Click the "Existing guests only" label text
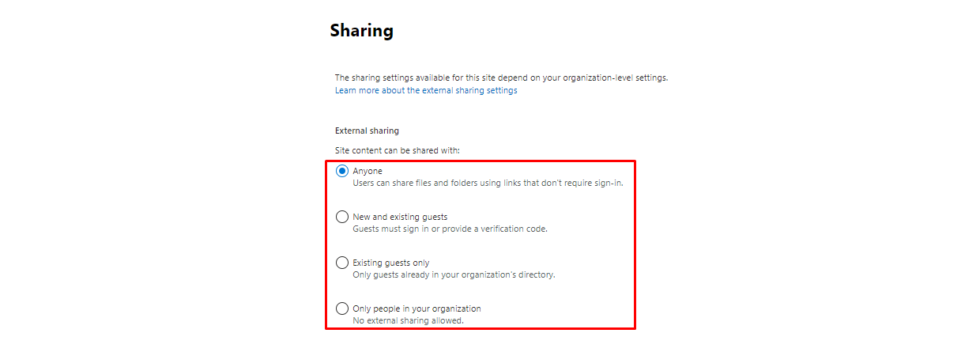Viewport: 980px width, 352px height. pos(391,263)
